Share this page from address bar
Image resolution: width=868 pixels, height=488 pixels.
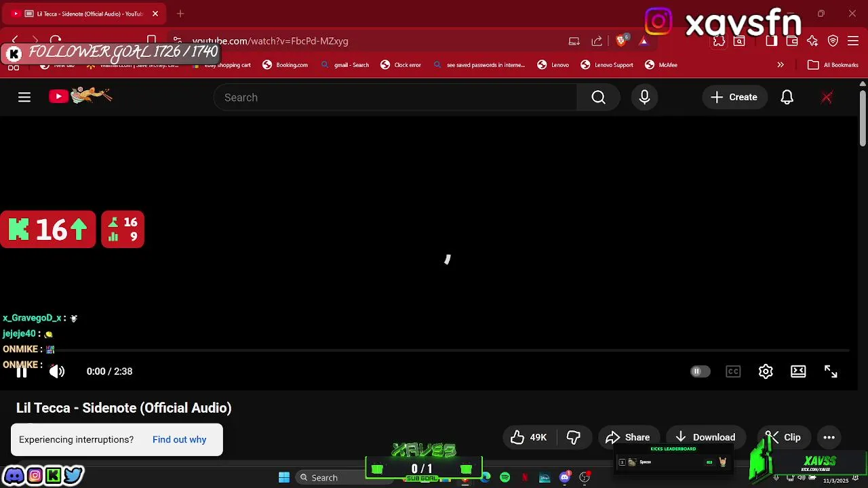click(597, 41)
